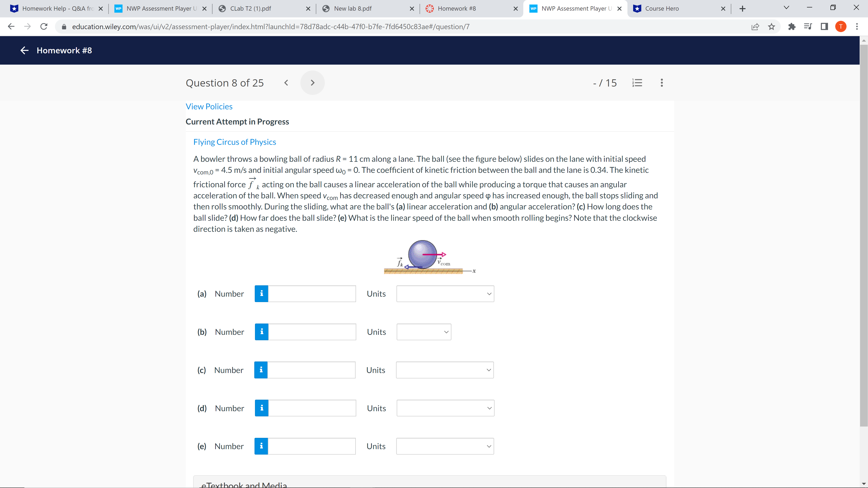The image size is (868, 488).
Task: Click the share icon in the address bar
Action: tap(755, 27)
